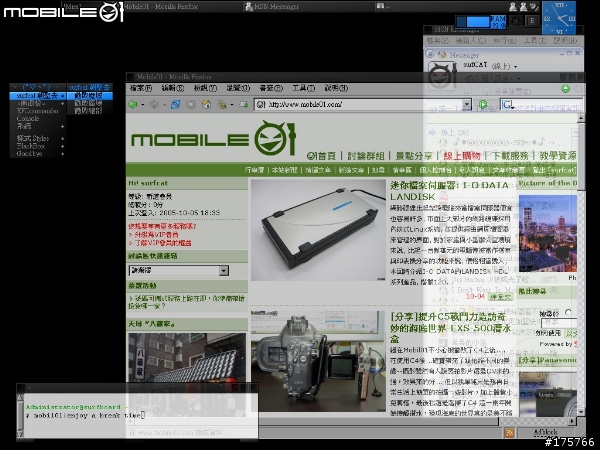Open the Forward button history dropdown
The height and width of the screenshot is (450, 600).
(164, 104)
